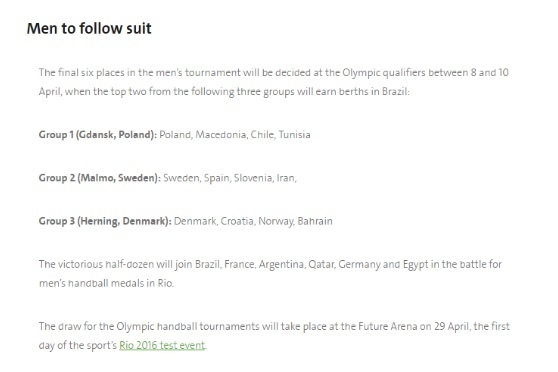Click the word Iran in Group 2

tap(286, 178)
